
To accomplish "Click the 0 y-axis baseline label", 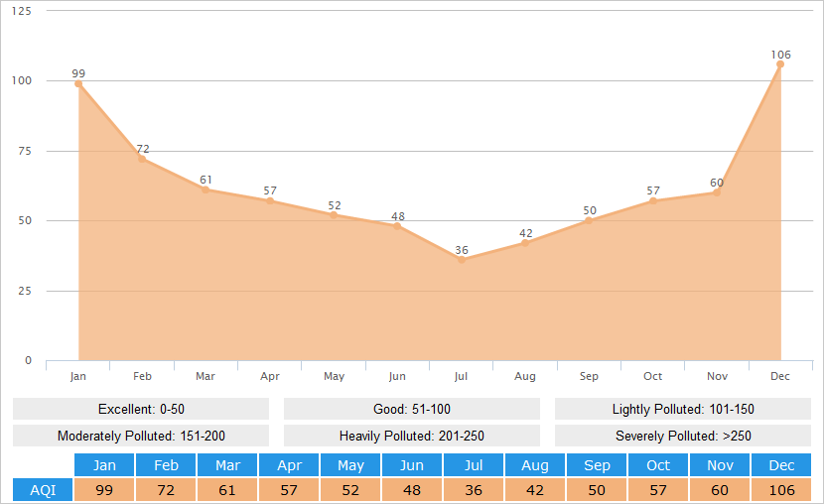I will point(29,360).
